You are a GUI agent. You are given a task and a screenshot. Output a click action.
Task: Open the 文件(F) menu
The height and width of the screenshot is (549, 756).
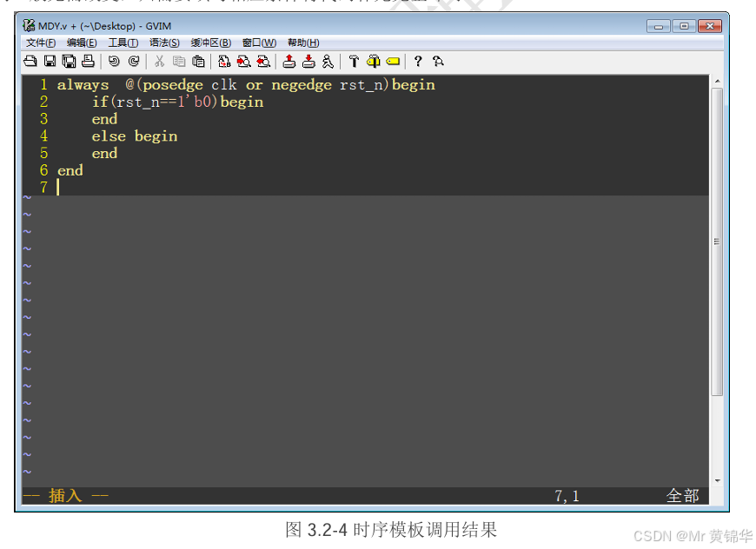tap(41, 43)
